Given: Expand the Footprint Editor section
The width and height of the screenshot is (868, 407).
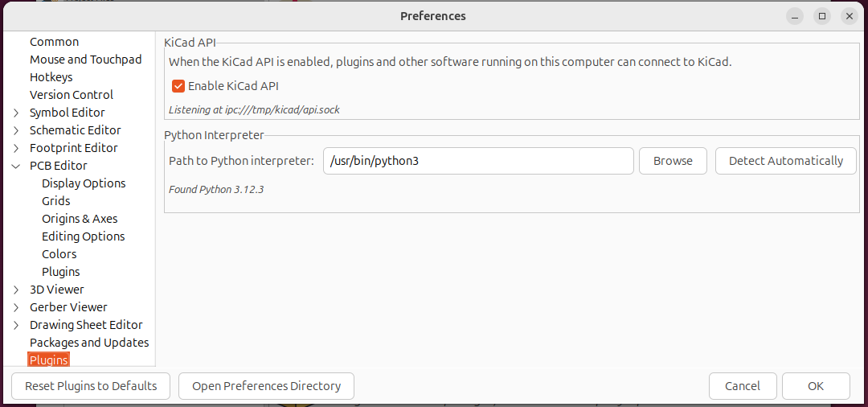Looking at the screenshot, I should tap(16, 148).
